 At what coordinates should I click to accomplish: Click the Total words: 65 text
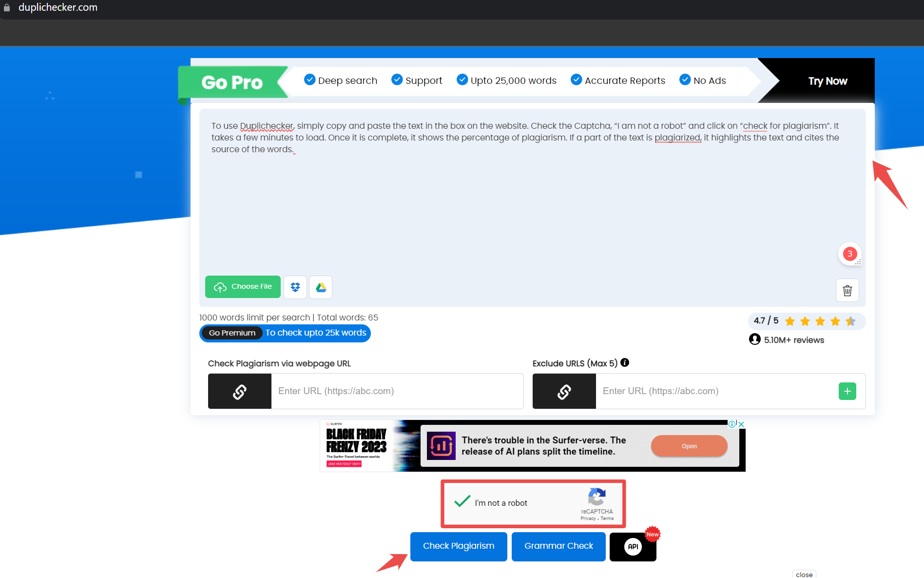click(347, 318)
